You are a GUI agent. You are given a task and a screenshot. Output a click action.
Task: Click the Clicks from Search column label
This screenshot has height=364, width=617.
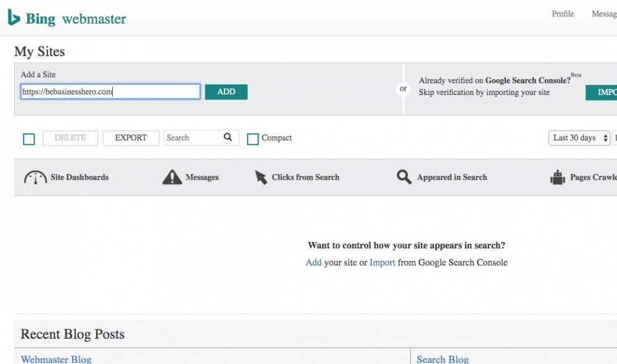click(x=305, y=177)
